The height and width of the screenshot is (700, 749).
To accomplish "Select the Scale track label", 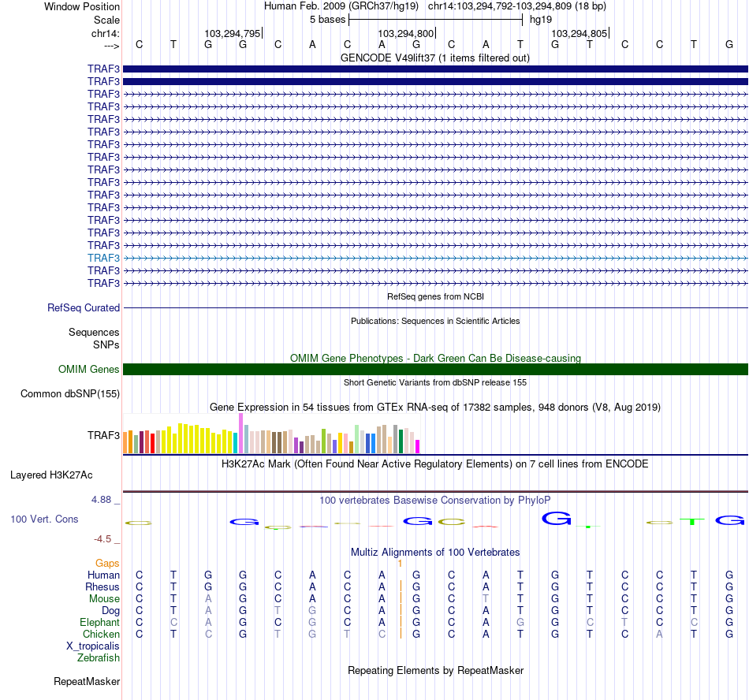I will [x=106, y=20].
